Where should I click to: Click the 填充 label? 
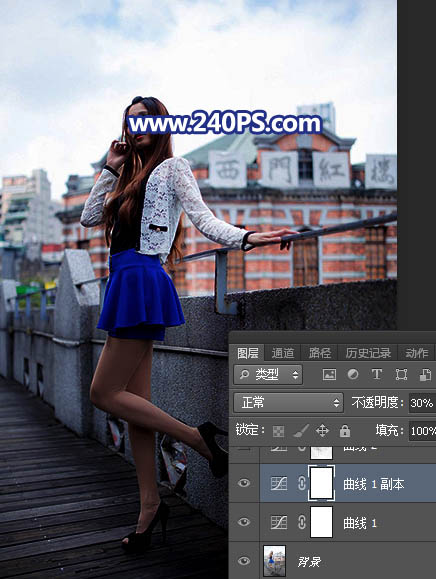388,431
